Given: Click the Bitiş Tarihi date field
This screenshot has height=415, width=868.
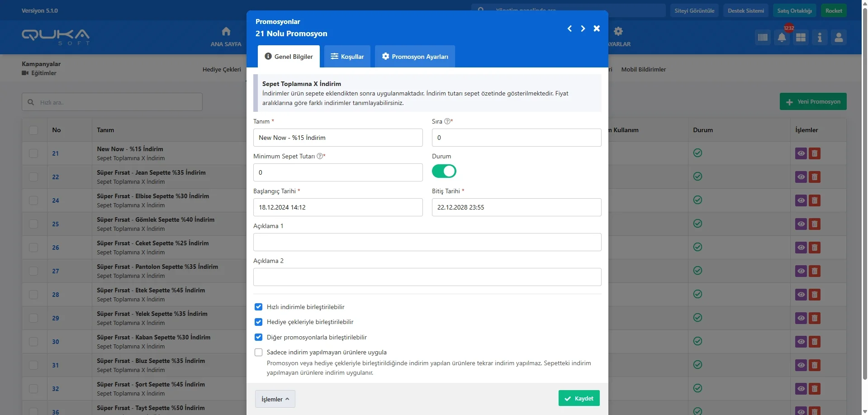Looking at the screenshot, I should click(x=516, y=207).
